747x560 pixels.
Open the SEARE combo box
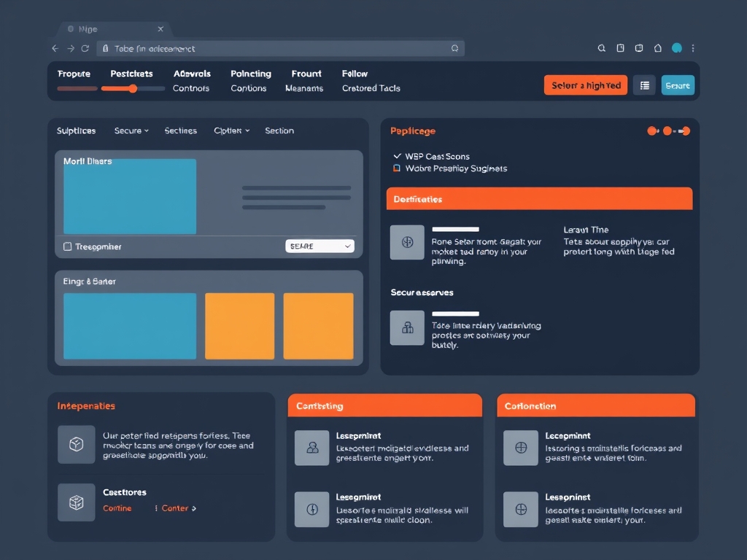point(320,246)
